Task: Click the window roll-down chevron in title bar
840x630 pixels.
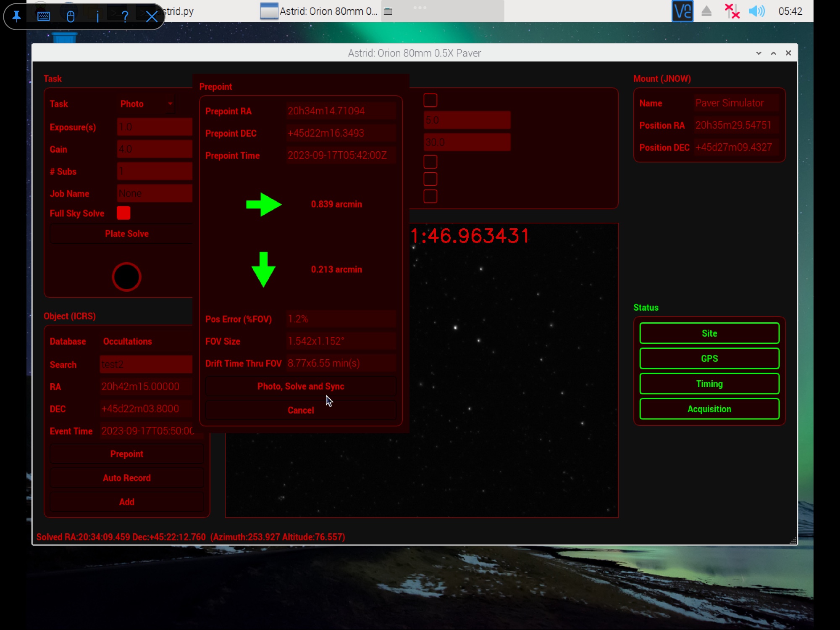Action: tap(759, 53)
